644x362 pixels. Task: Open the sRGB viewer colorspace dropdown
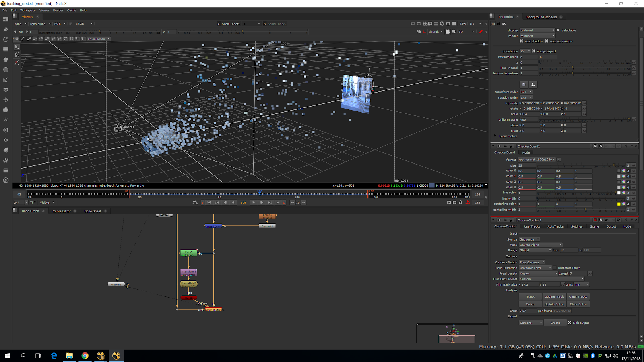tap(84, 24)
